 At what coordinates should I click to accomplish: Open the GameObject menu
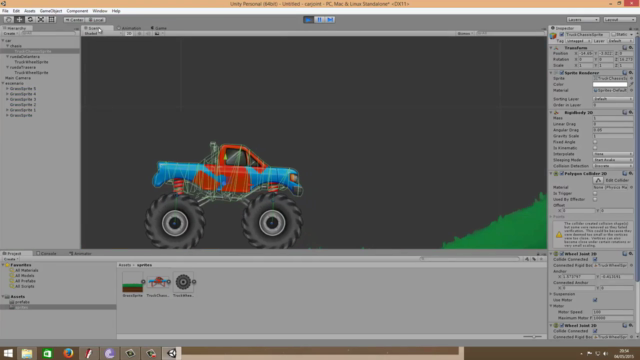51,11
